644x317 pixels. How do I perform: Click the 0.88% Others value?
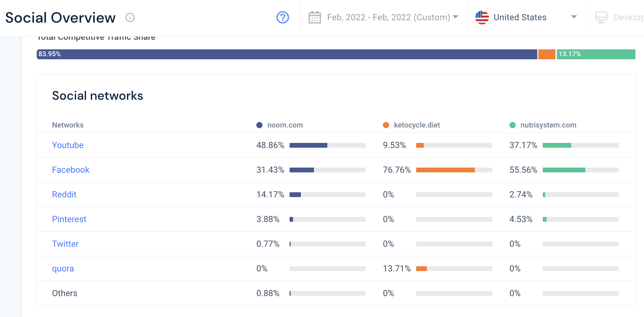pos(268,293)
